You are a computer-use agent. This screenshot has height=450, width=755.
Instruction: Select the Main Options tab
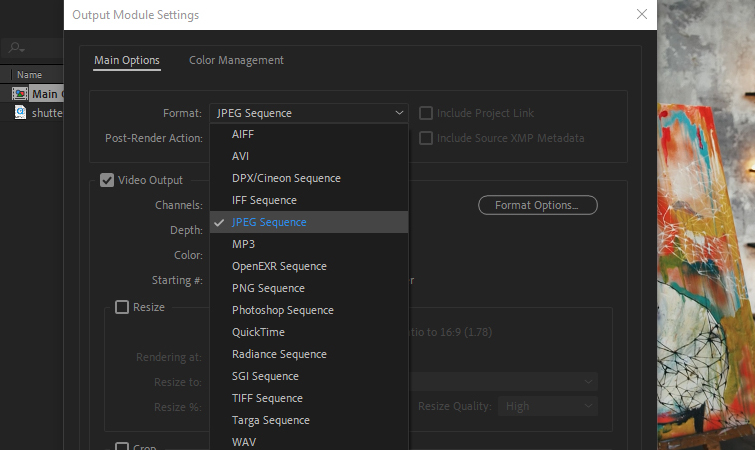(127, 60)
